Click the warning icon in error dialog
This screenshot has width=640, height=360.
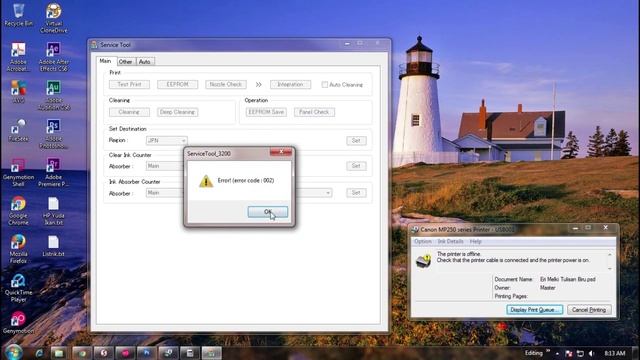tap(206, 181)
